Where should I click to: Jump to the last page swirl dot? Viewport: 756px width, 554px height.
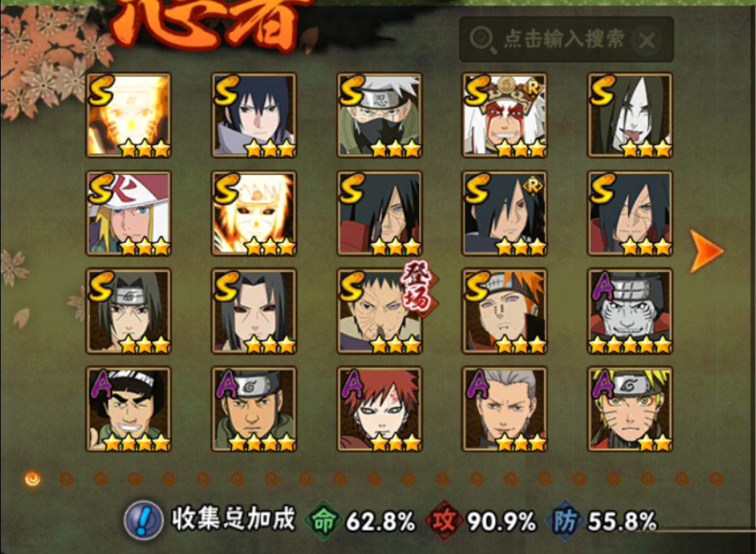tap(716, 479)
